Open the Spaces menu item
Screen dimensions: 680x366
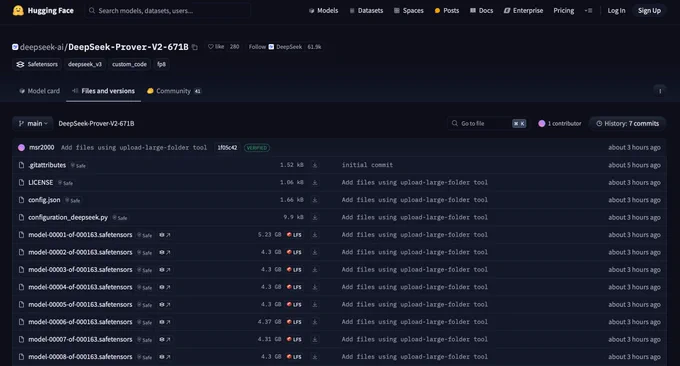[x=409, y=10]
